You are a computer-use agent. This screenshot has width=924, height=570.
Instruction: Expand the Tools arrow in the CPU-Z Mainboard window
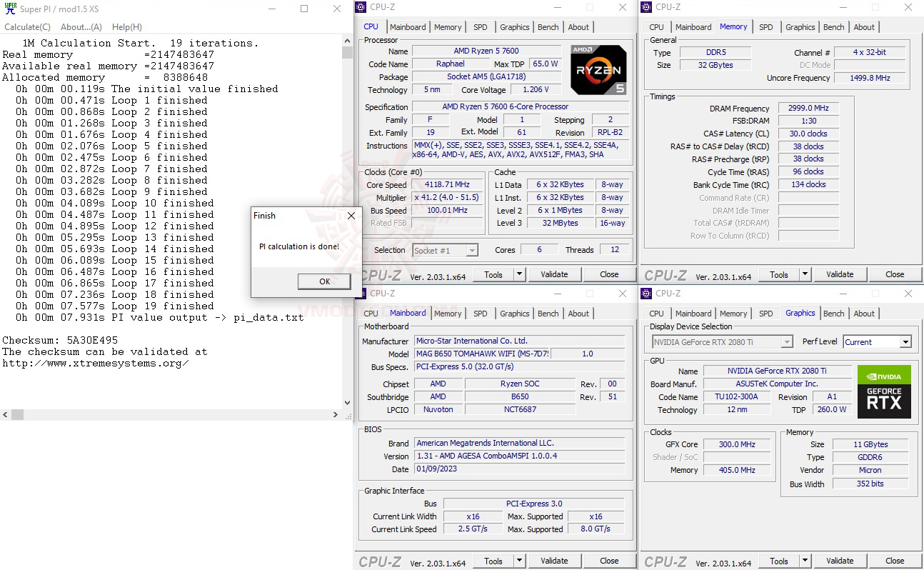coord(519,561)
